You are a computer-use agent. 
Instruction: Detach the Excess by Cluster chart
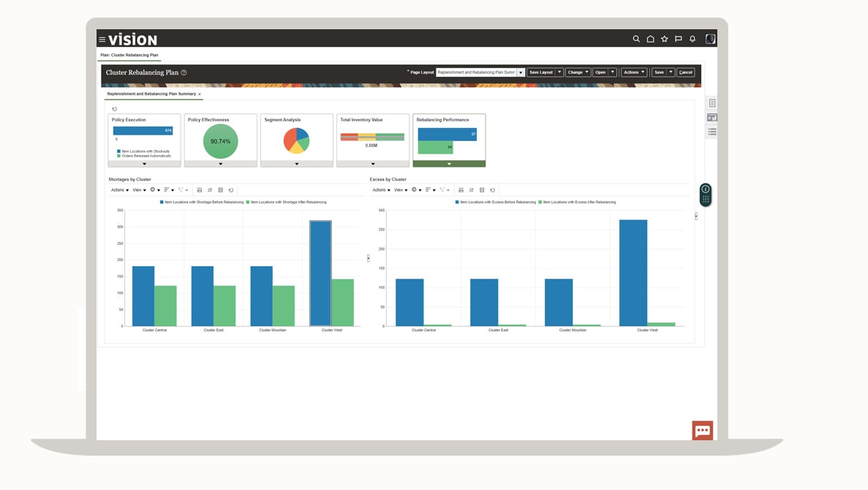tap(471, 189)
